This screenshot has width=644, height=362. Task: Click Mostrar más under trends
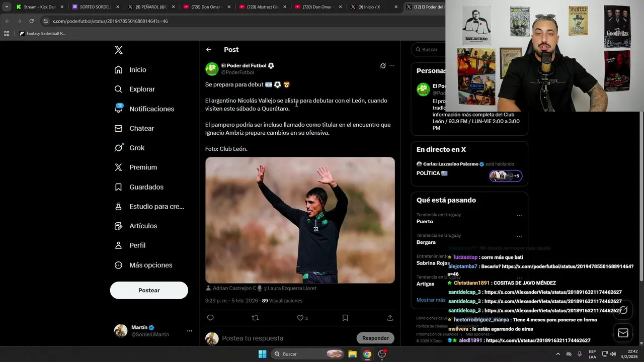tap(431, 300)
